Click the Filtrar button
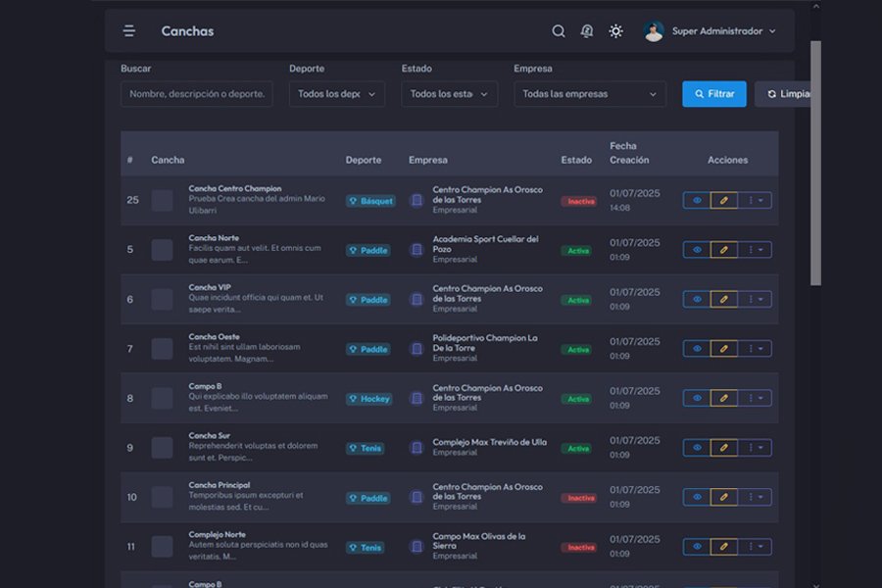The image size is (882, 588). (713, 94)
